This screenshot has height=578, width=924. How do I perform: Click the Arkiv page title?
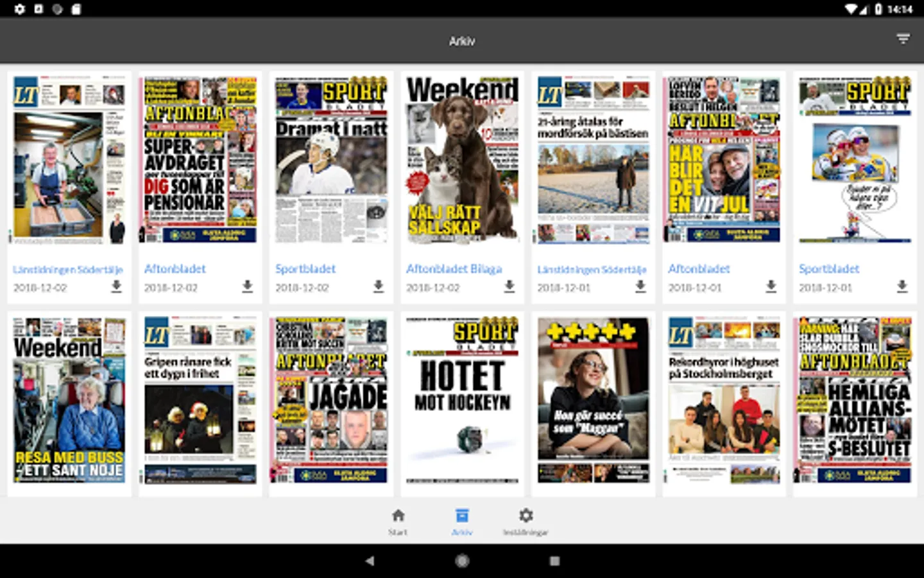(x=462, y=41)
